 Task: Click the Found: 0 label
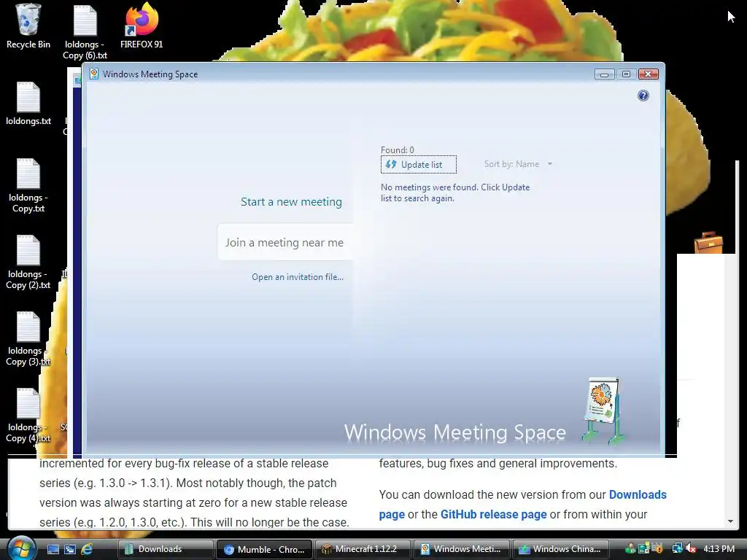398,150
